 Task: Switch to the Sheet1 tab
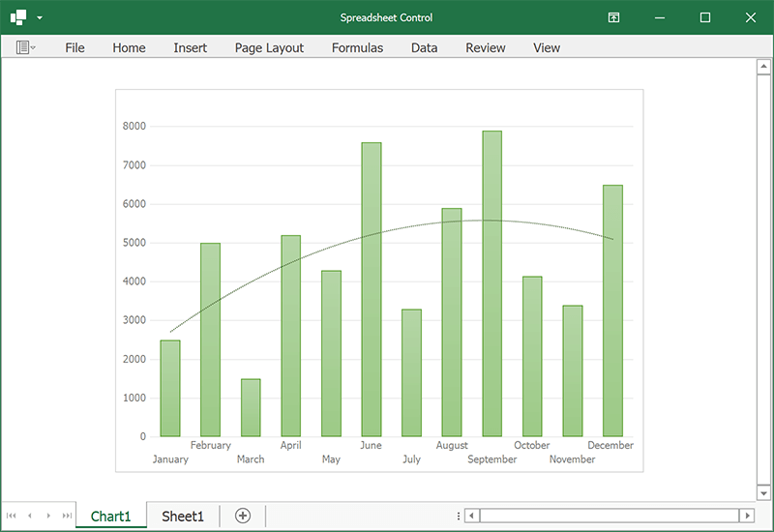pyautogui.click(x=183, y=516)
